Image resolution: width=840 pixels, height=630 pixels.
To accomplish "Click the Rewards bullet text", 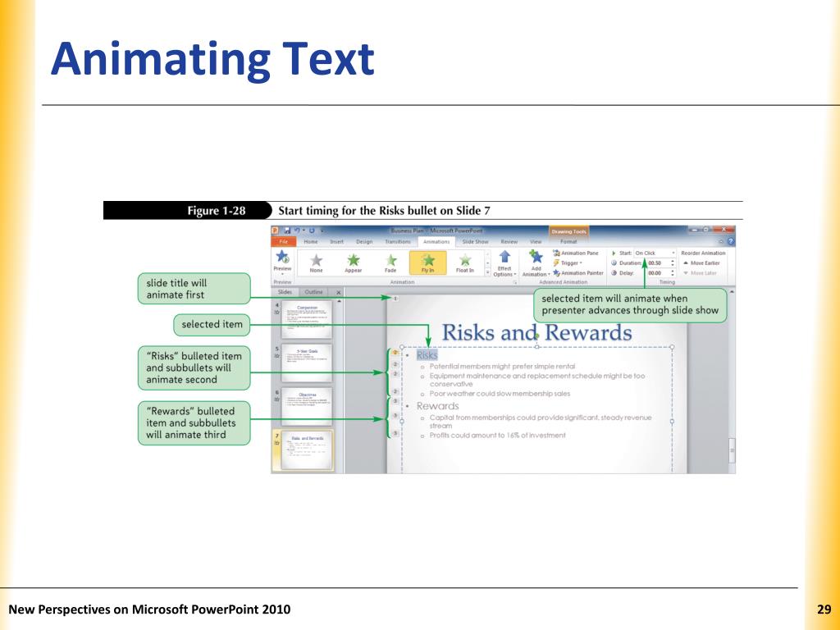I will click(x=438, y=406).
